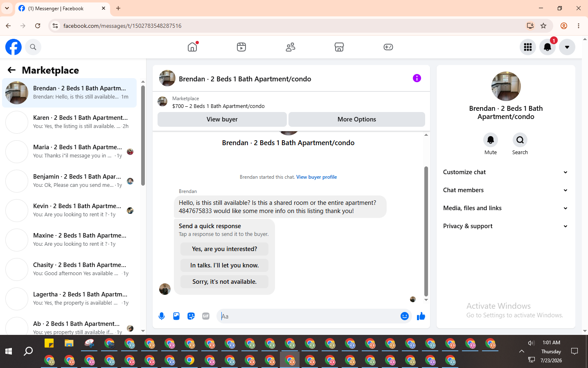Open Benjamin's 2 Beds 1 Bath conversation
This screenshot has height=368, width=588.
click(70, 181)
